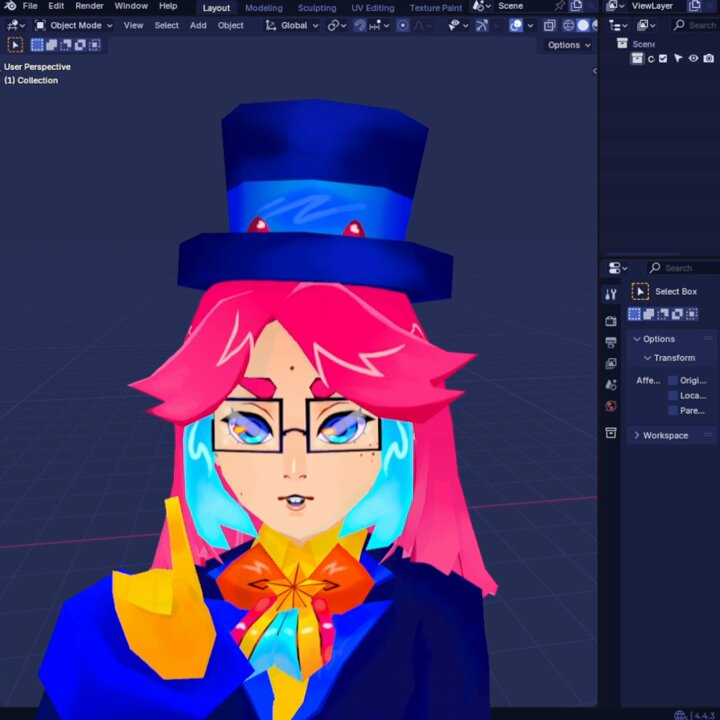This screenshot has height=720, width=720.
Task: Uncheck exclude-from-view-layer checkbox for Collection
Action: pos(663,58)
